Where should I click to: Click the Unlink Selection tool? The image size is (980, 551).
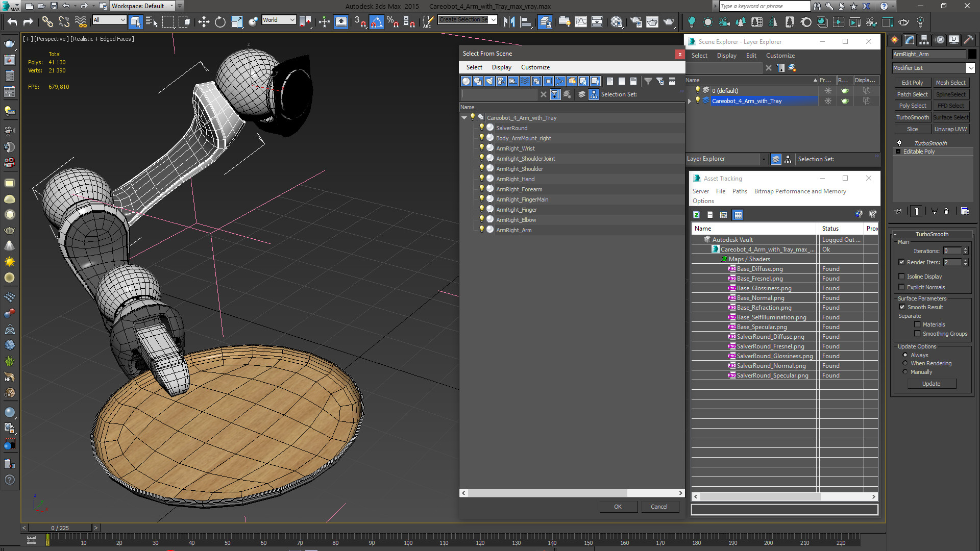64,21
